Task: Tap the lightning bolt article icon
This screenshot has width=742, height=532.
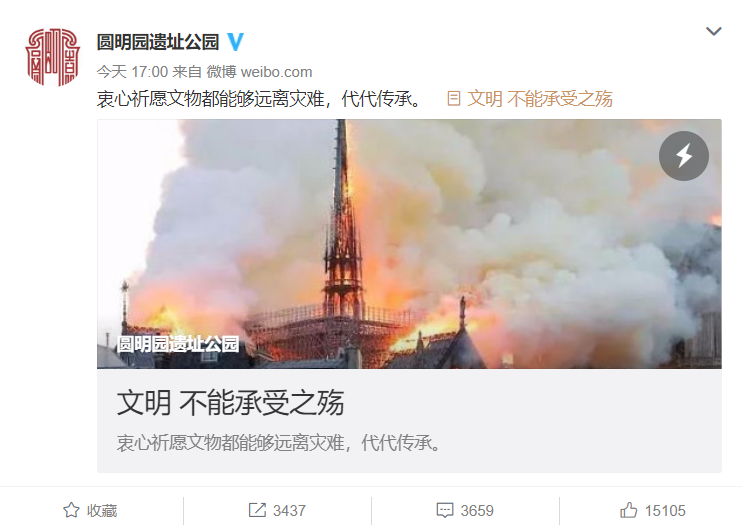Action: 684,156
